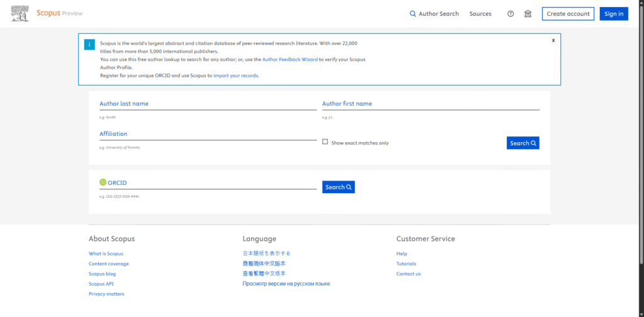Open the Tutorials link
The height and width of the screenshot is (317, 644).
point(406,264)
